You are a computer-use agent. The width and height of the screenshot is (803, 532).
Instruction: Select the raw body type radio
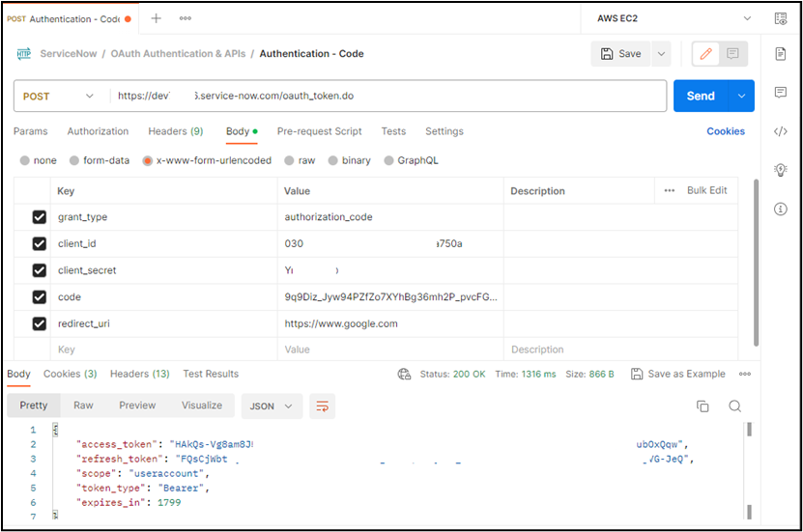click(291, 160)
